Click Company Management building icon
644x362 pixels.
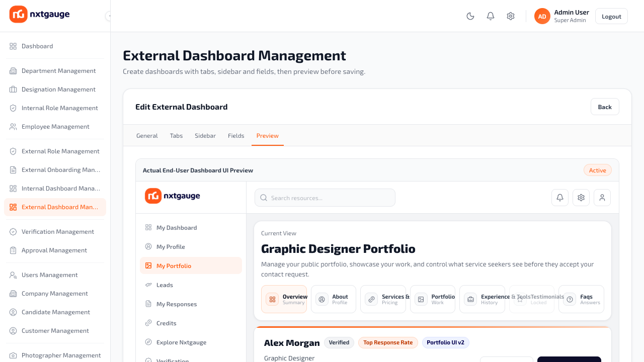(13, 294)
